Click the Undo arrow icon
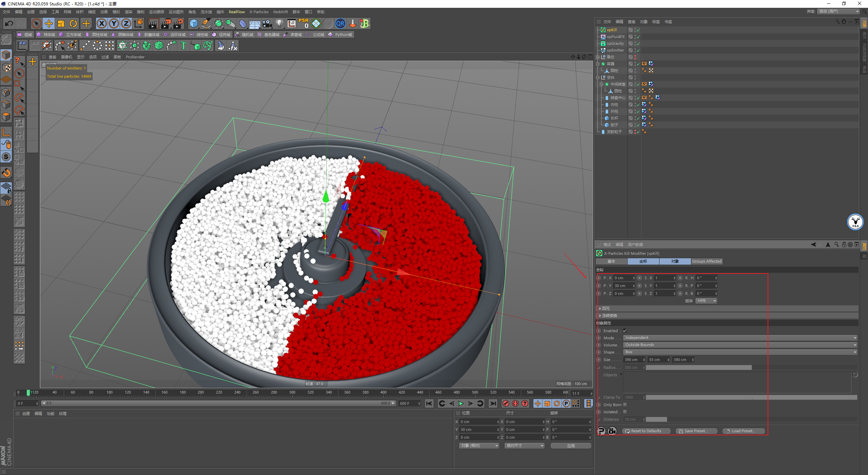The height and width of the screenshot is (475, 868). click(9, 23)
